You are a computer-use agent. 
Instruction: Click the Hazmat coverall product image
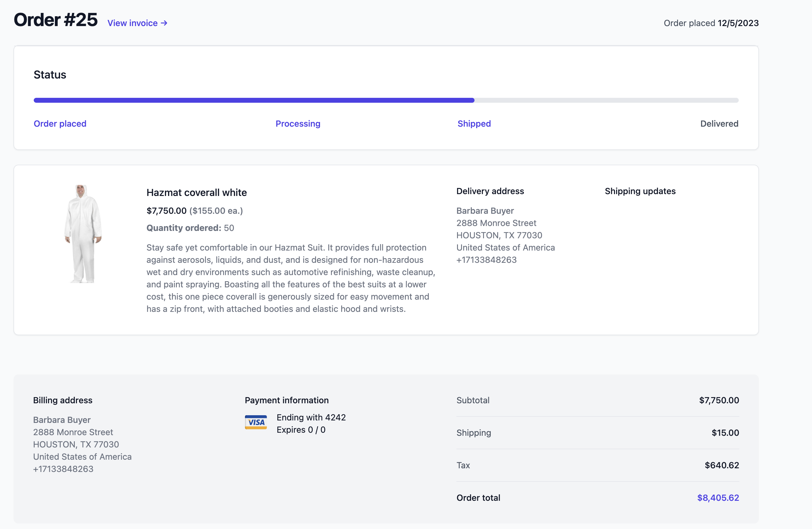[83, 234]
